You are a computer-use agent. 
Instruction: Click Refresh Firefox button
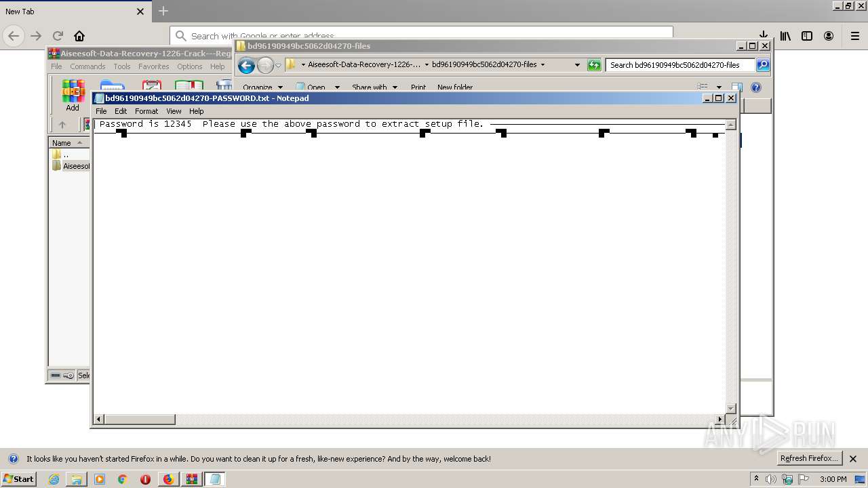[x=809, y=458]
